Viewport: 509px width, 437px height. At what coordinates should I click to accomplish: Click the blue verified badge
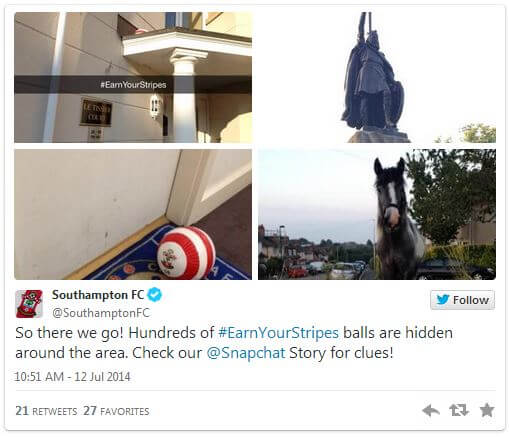pyautogui.click(x=154, y=295)
